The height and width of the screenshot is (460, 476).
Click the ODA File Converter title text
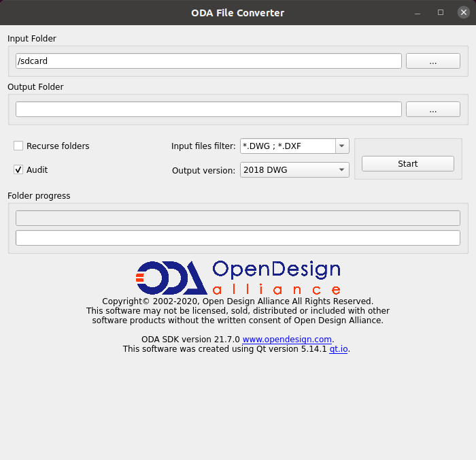point(238,13)
